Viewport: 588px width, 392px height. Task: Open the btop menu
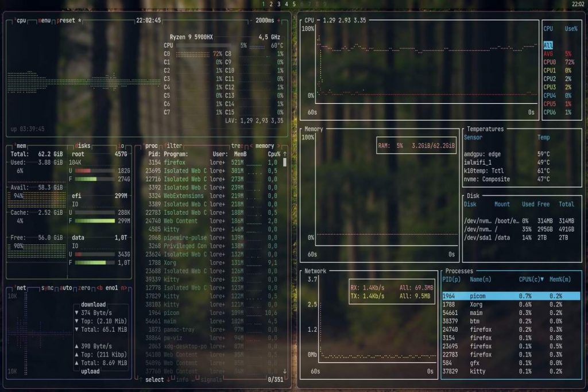click(x=44, y=20)
